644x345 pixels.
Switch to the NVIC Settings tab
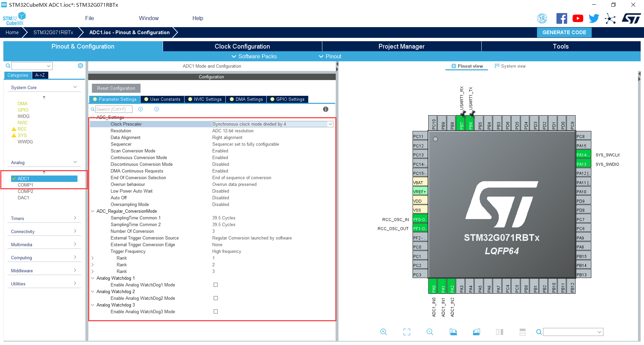pyautogui.click(x=205, y=99)
